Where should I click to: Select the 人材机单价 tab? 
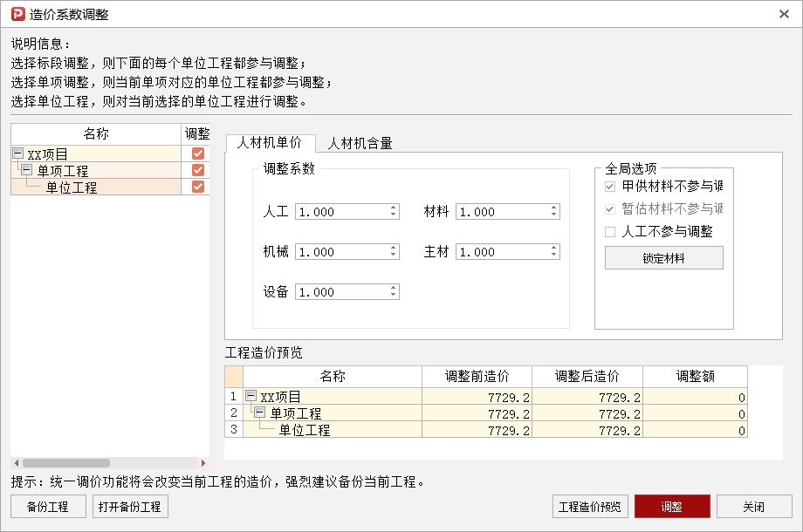[271, 143]
